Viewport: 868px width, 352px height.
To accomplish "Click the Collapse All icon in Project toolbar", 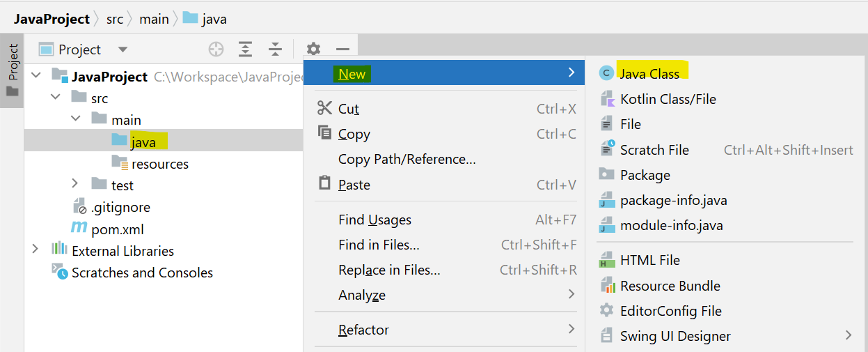I will coord(276,49).
